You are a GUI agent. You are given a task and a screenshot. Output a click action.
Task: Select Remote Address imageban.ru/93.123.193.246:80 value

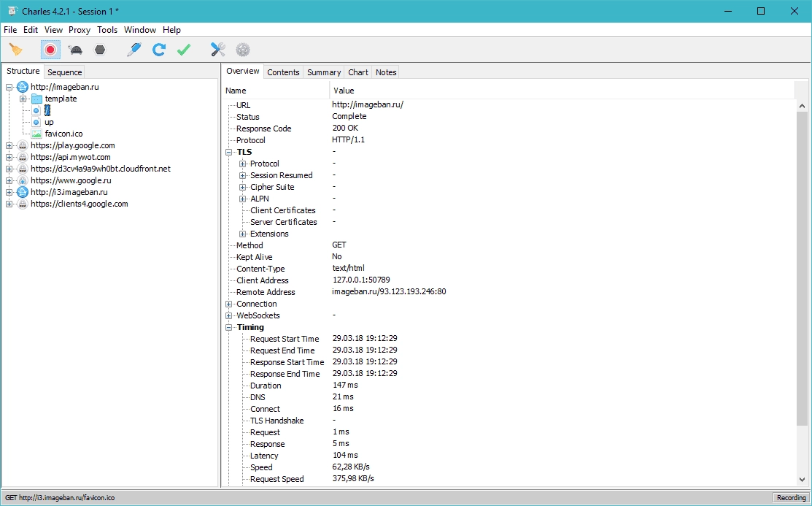(389, 292)
